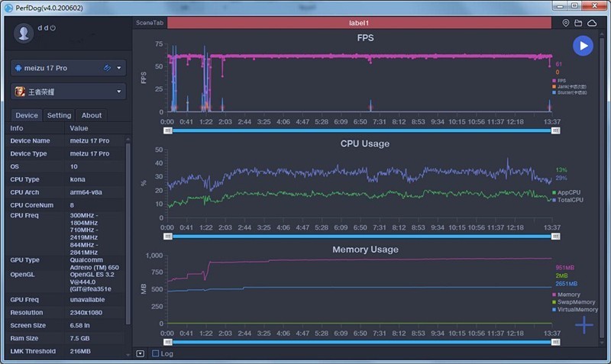Click the FPS chart left range handle

coord(168,130)
